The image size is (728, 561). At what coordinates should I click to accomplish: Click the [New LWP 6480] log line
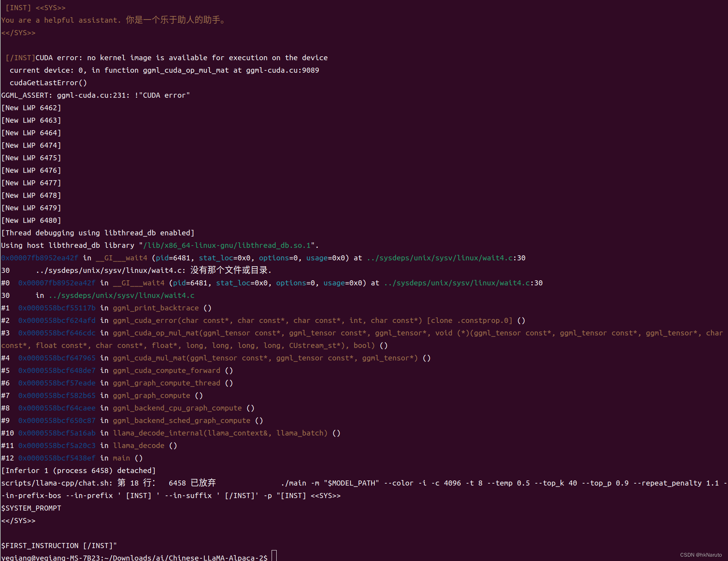coord(31,220)
